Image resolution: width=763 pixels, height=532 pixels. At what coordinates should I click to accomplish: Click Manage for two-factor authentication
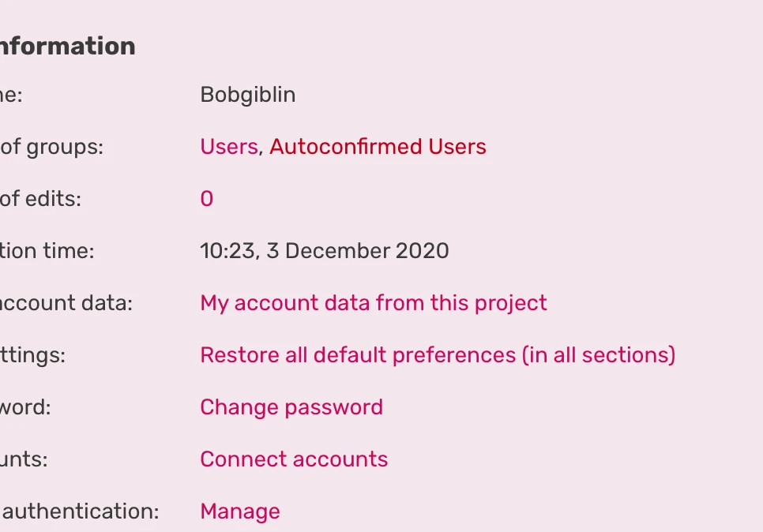[239, 511]
